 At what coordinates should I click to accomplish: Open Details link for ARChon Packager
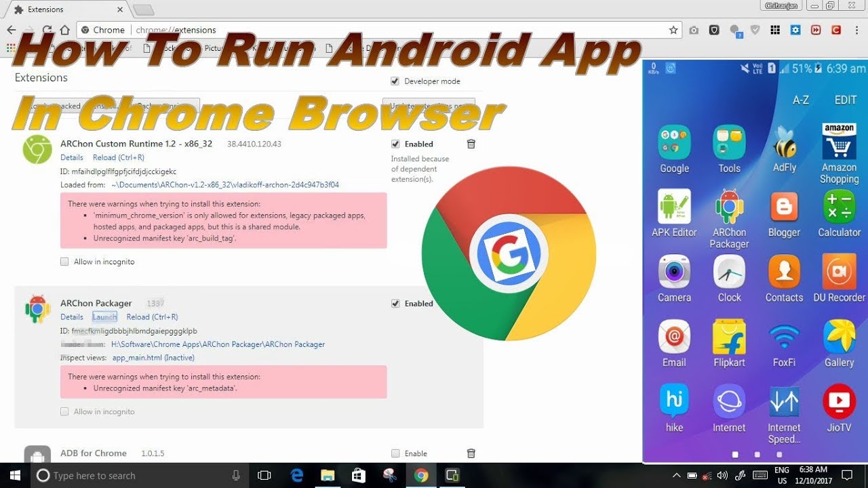(x=72, y=317)
